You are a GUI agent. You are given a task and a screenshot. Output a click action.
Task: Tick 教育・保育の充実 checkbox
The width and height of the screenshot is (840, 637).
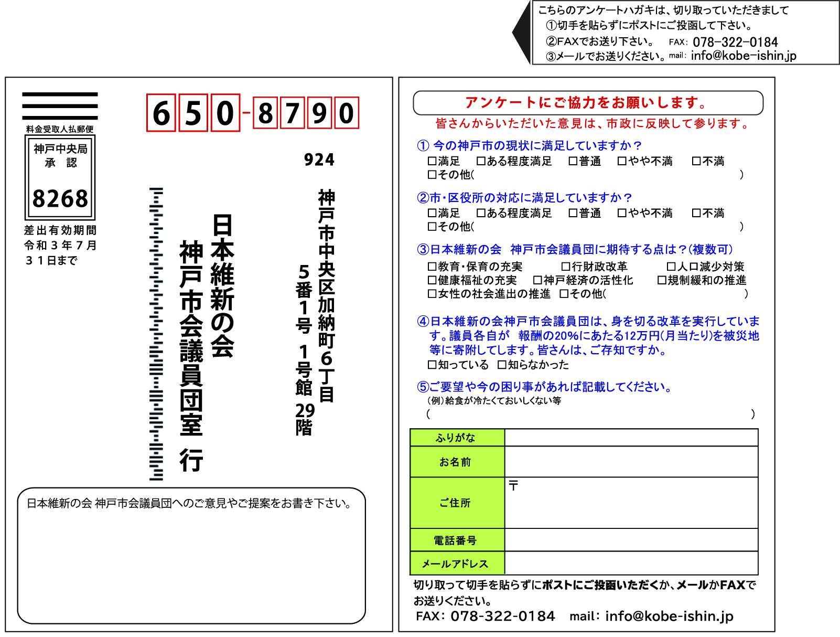[432, 267]
